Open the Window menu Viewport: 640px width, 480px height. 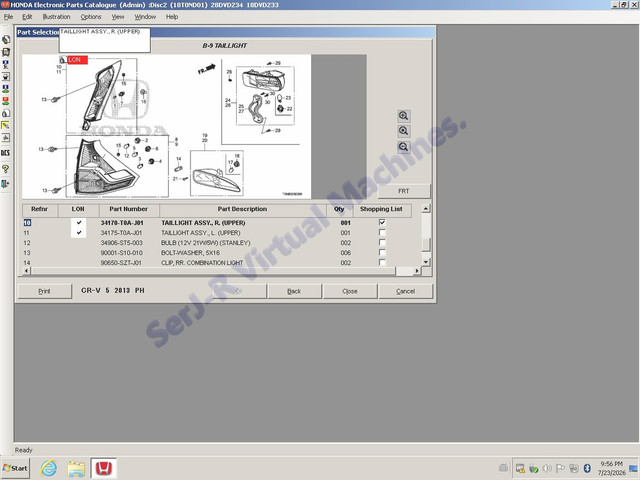[145, 17]
